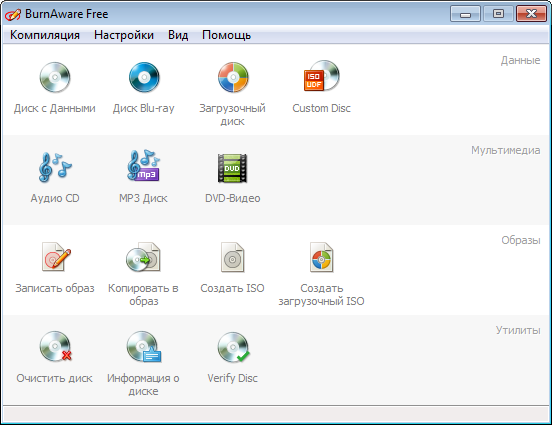
Task: Open the Помощь menu
Action: click(226, 35)
